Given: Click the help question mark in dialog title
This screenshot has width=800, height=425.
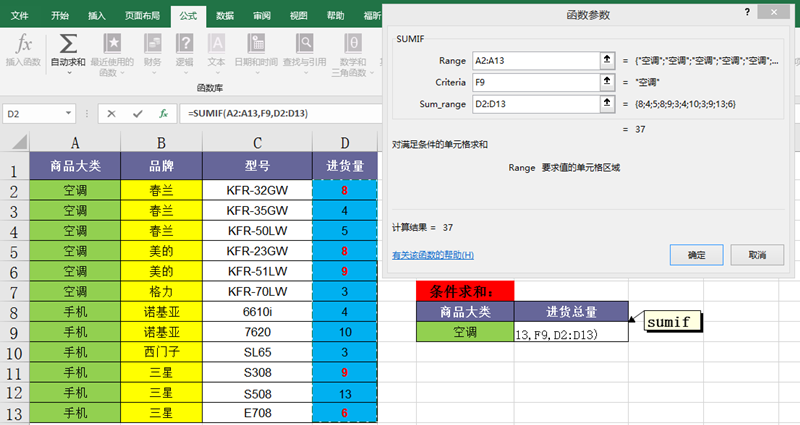Looking at the screenshot, I should tap(747, 12).
